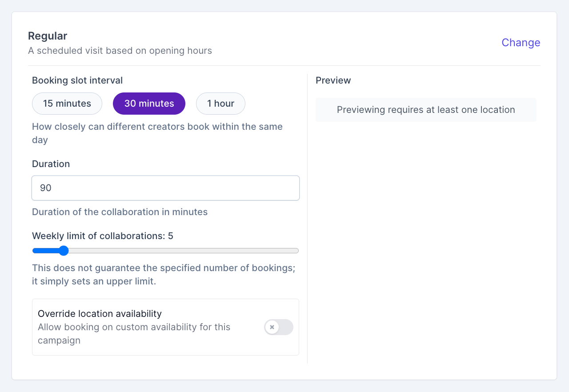569x392 pixels.
Task: Click the Booking slot interval label
Action: click(x=77, y=80)
